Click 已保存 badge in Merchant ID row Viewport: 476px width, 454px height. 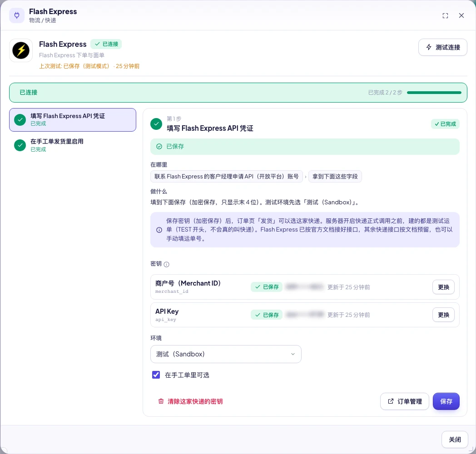267,287
